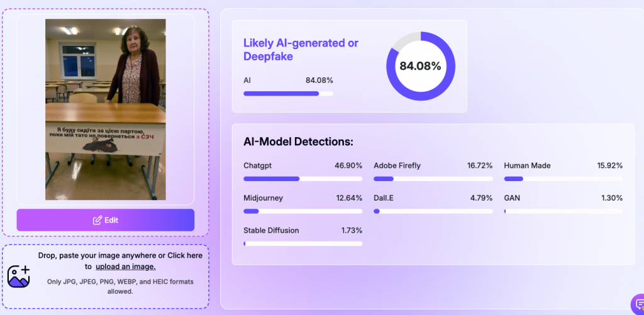Click the 84.08% donut chart
Viewport: 644px width, 315px height.
[420, 66]
